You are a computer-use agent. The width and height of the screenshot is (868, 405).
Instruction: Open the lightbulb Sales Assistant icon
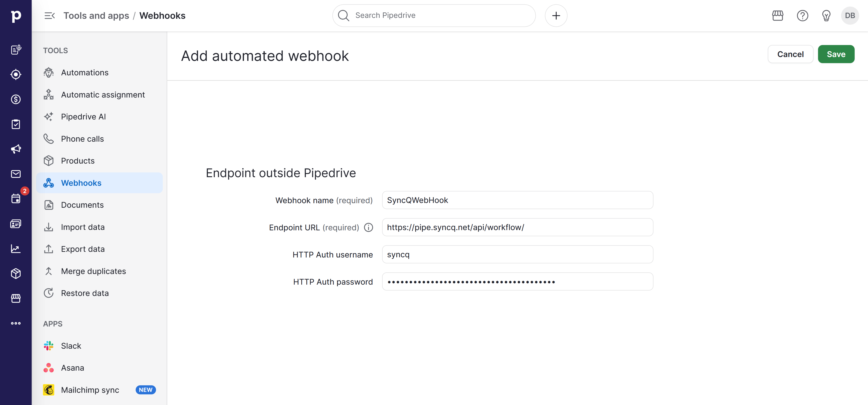point(826,16)
